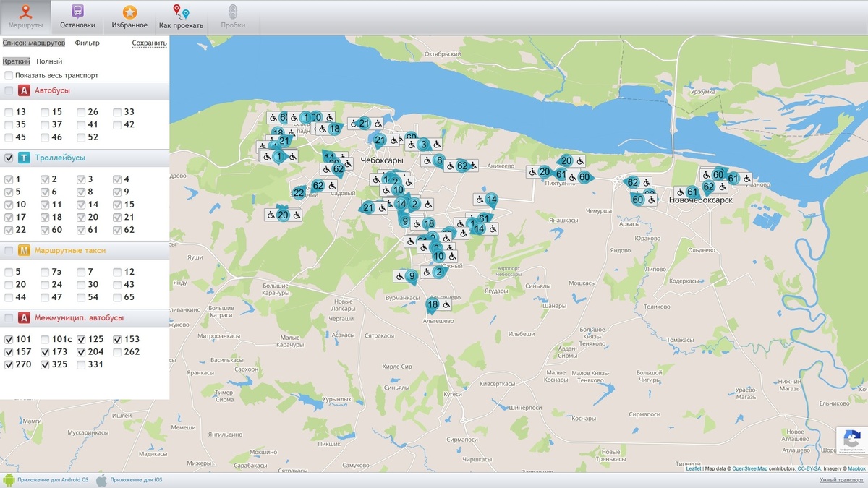The height and width of the screenshot is (488, 868).
Task: Click trolleybus 3 marker on map
Action: (x=425, y=145)
